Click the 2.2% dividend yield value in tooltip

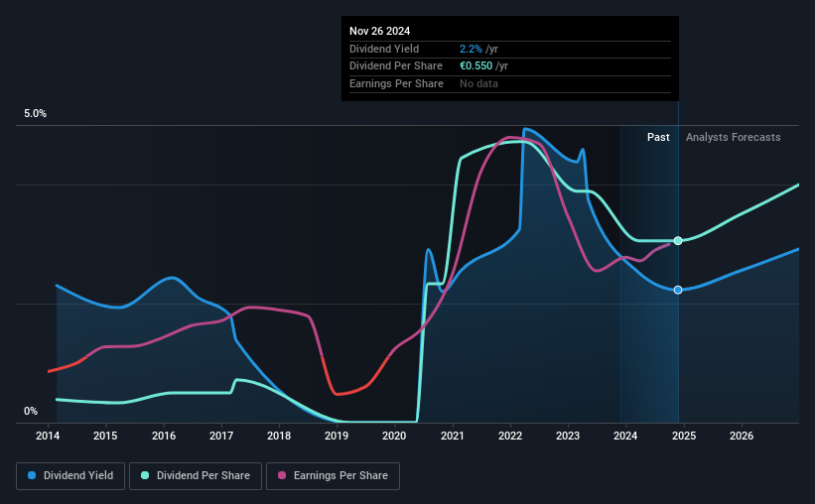[471, 49]
